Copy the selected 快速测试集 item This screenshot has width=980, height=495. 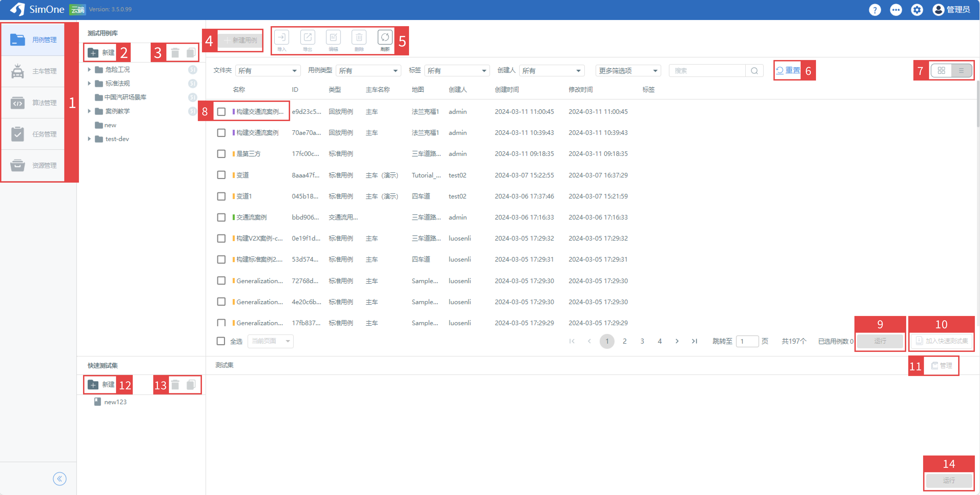click(x=191, y=384)
